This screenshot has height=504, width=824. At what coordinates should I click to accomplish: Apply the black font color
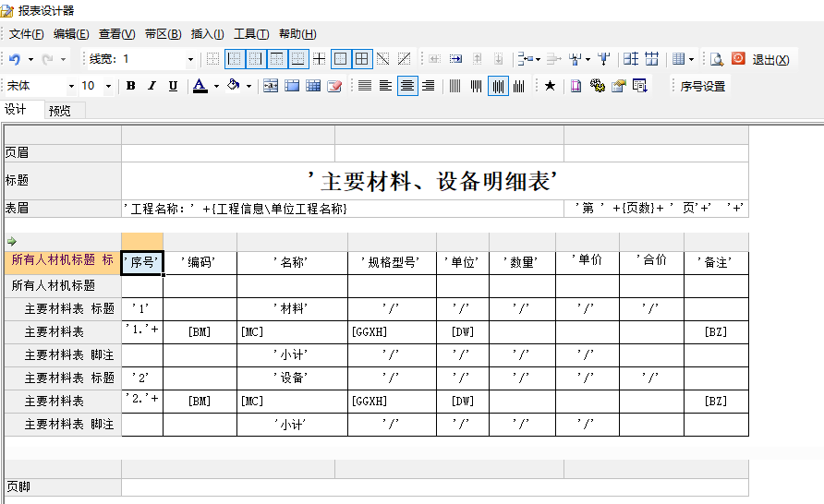[200, 86]
